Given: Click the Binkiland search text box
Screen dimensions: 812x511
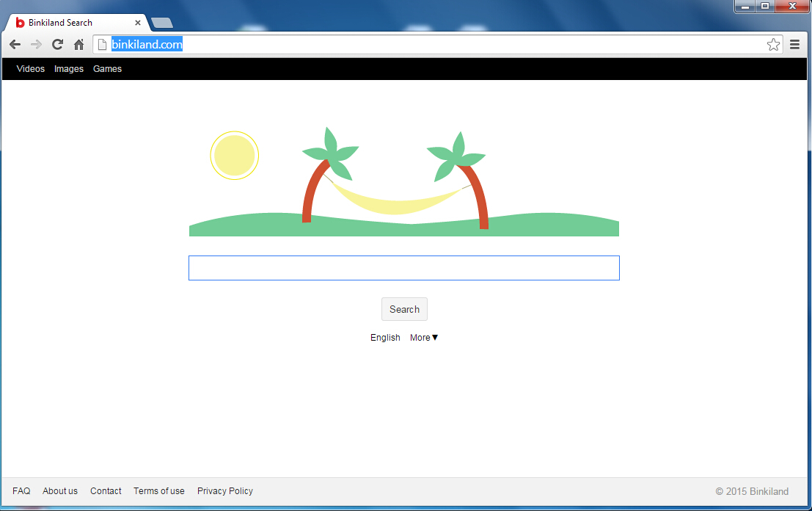Looking at the screenshot, I should pyautogui.click(x=404, y=268).
